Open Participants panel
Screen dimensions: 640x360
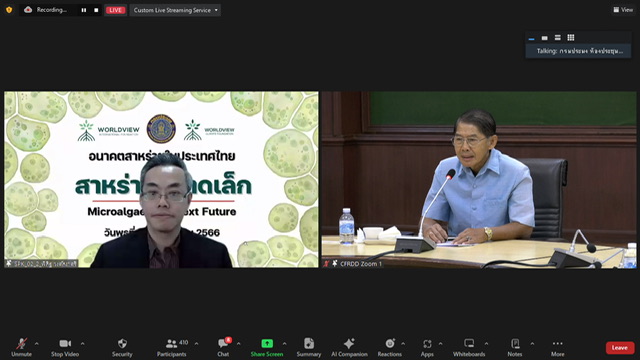(x=171, y=347)
